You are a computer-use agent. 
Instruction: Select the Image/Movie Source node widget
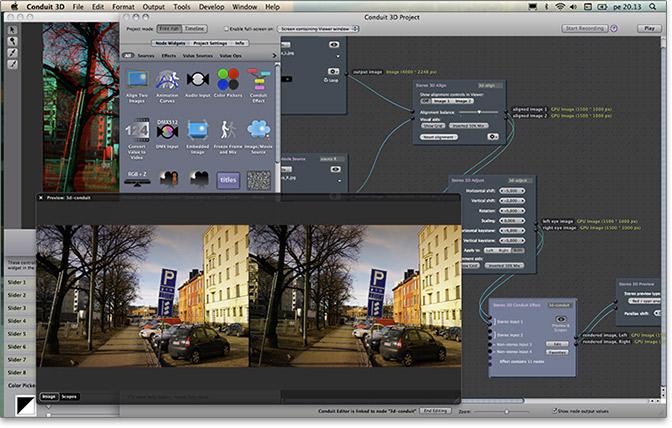pyautogui.click(x=258, y=137)
